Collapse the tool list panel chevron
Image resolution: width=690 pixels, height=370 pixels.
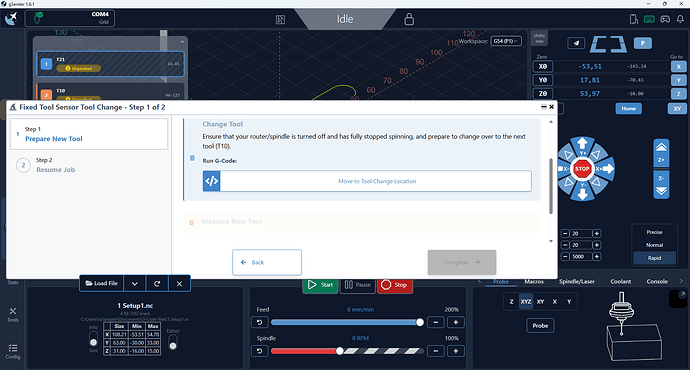tap(182, 42)
